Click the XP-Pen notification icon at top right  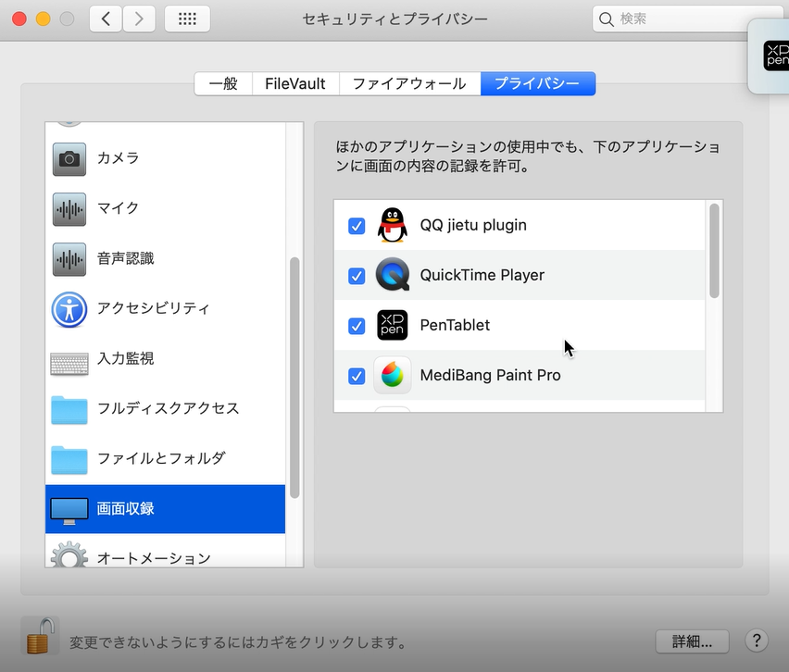pos(776,56)
